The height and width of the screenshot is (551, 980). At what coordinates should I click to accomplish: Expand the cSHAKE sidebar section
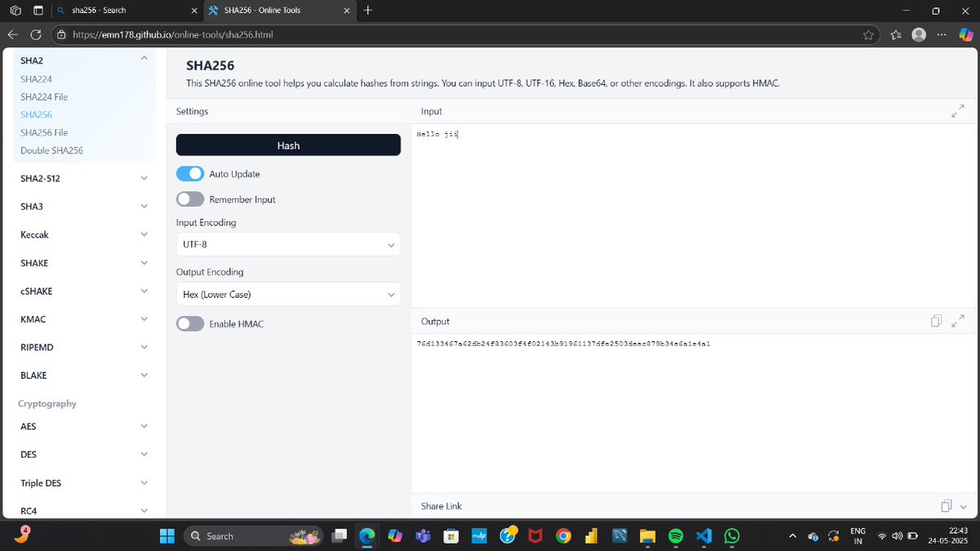[x=145, y=291]
